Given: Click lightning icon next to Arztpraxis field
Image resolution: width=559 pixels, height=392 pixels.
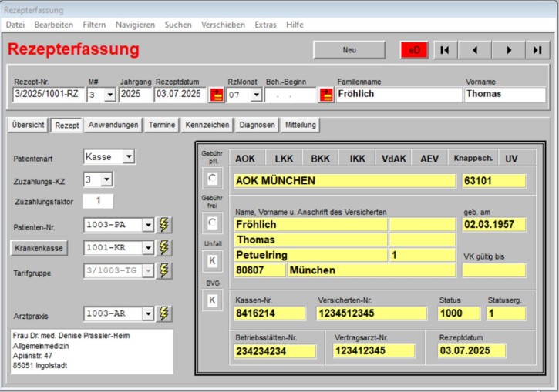Looking at the screenshot, I should (164, 313).
